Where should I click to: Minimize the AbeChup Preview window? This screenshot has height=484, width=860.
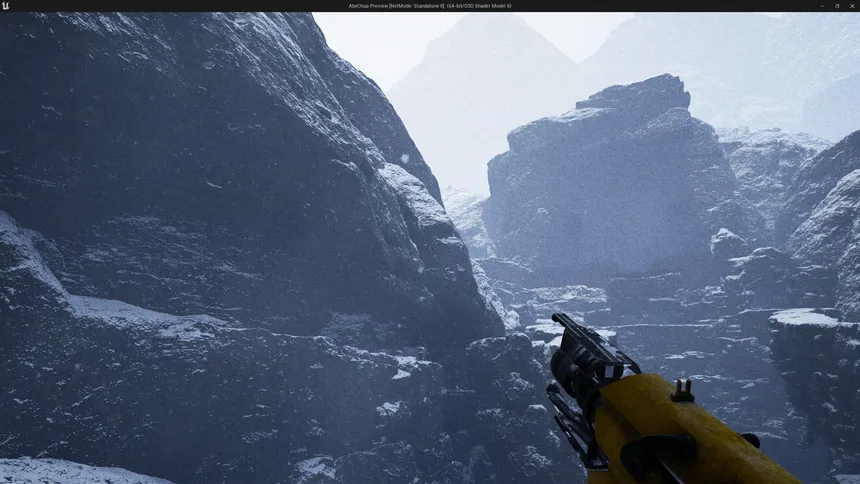(822, 6)
